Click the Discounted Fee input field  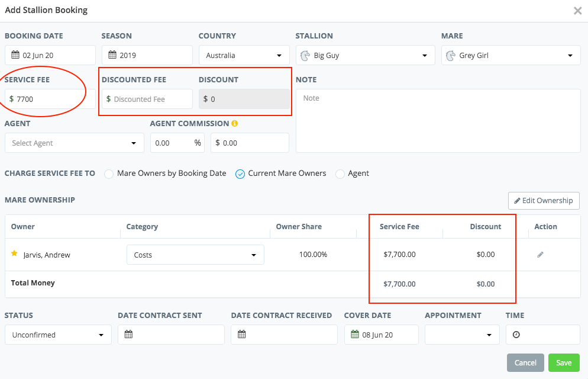pos(147,99)
